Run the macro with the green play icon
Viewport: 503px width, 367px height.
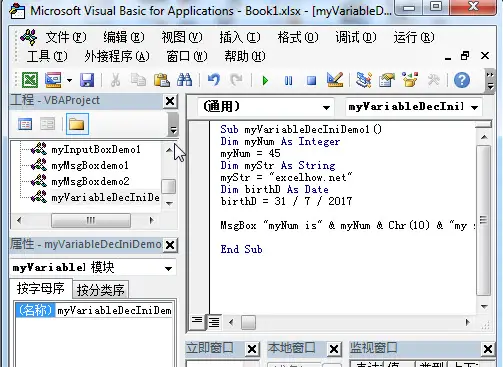[x=265, y=80]
